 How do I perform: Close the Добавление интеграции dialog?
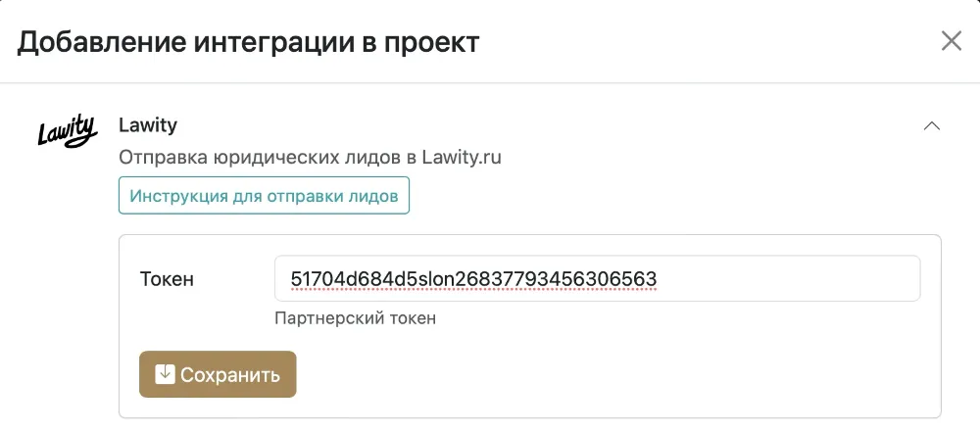[x=951, y=41]
